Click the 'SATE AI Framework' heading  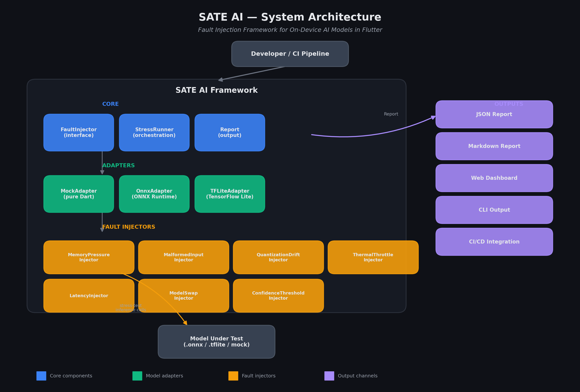coord(217,90)
